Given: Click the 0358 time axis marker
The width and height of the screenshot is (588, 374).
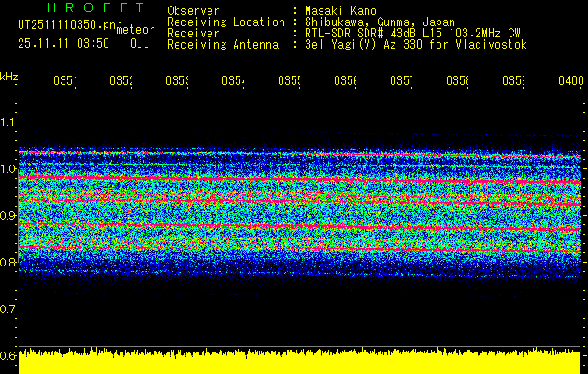Looking at the screenshot, I should (458, 80).
